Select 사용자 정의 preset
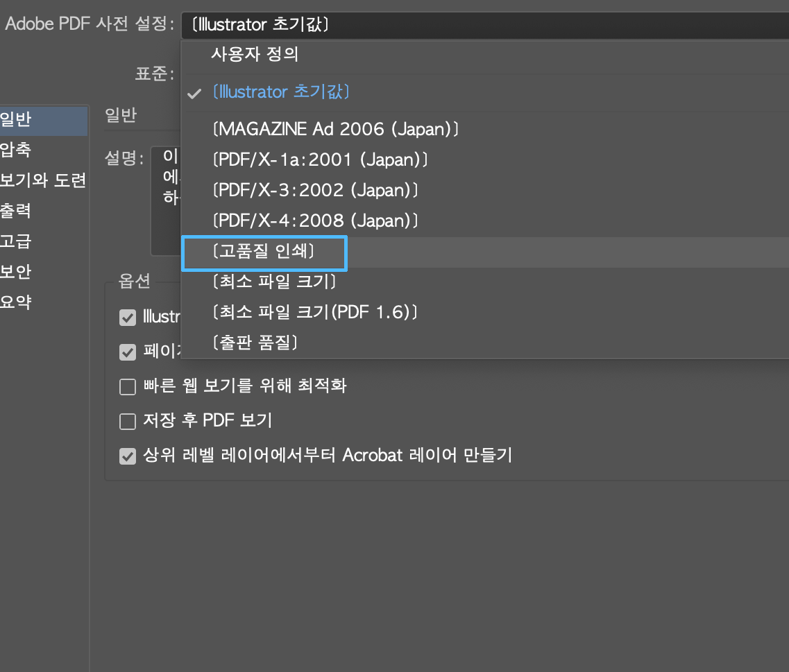This screenshot has width=789, height=672. click(484, 54)
